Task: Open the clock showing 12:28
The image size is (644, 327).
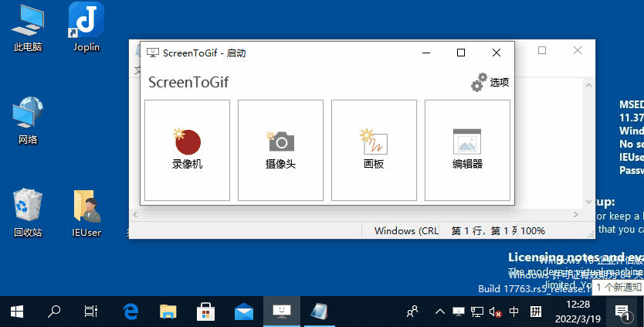Action: pyautogui.click(x=578, y=312)
